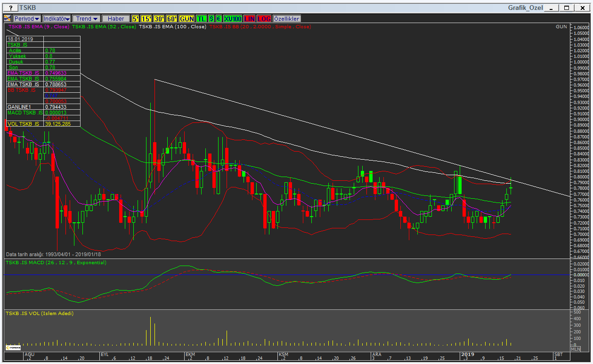Show prices in euro currency
The image size is (593, 364).
(x=219, y=18)
